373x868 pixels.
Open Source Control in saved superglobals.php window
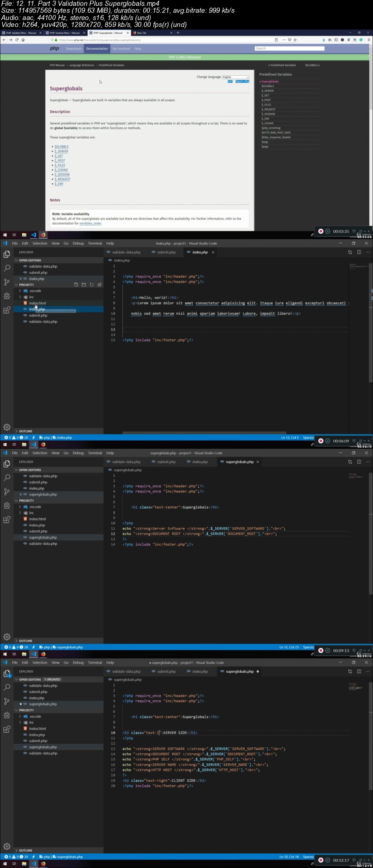click(x=7, y=491)
